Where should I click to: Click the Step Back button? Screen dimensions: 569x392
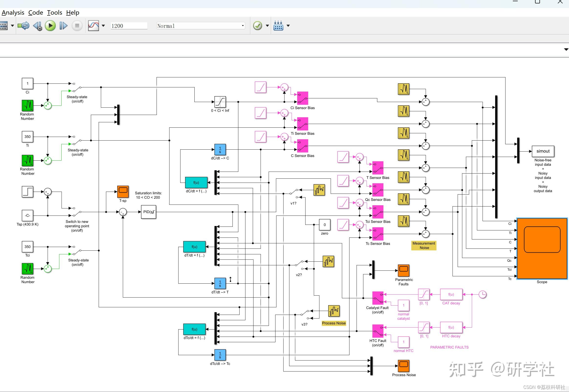coord(37,26)
